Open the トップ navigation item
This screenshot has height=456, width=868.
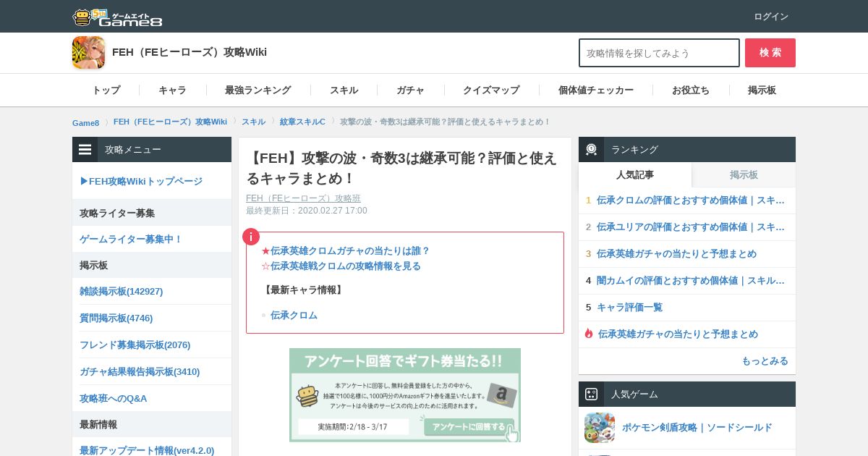[x=106, y=90]
